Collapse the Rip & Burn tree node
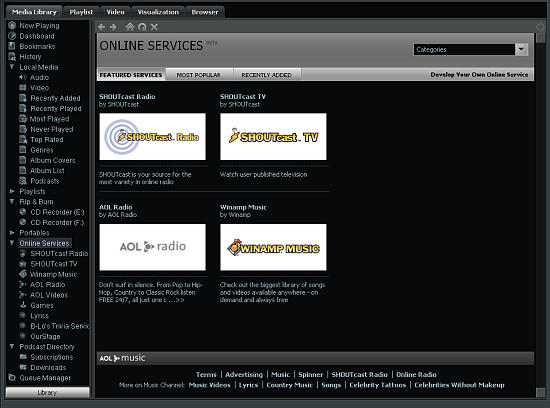This screenshot has width=550, height=408. pos(12,201)
